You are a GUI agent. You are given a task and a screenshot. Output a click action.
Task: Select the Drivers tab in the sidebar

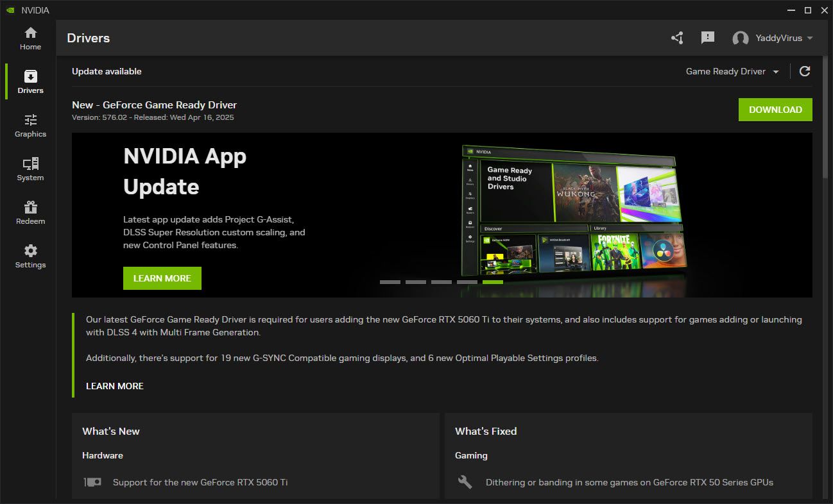pos(30,82)
